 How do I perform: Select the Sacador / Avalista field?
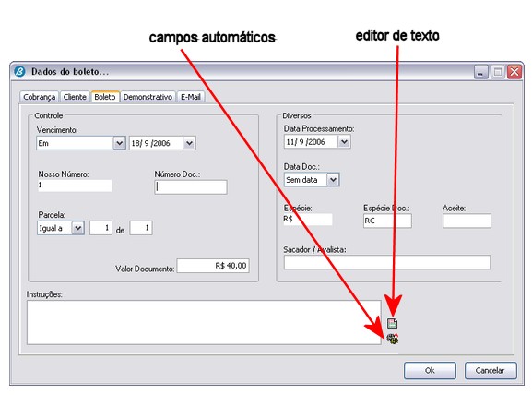tap(387, 262)
